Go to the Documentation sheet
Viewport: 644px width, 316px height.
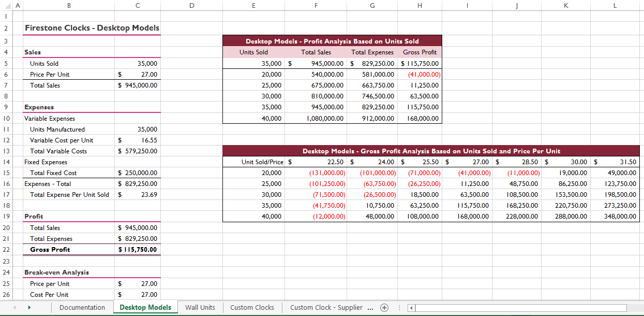82,307
